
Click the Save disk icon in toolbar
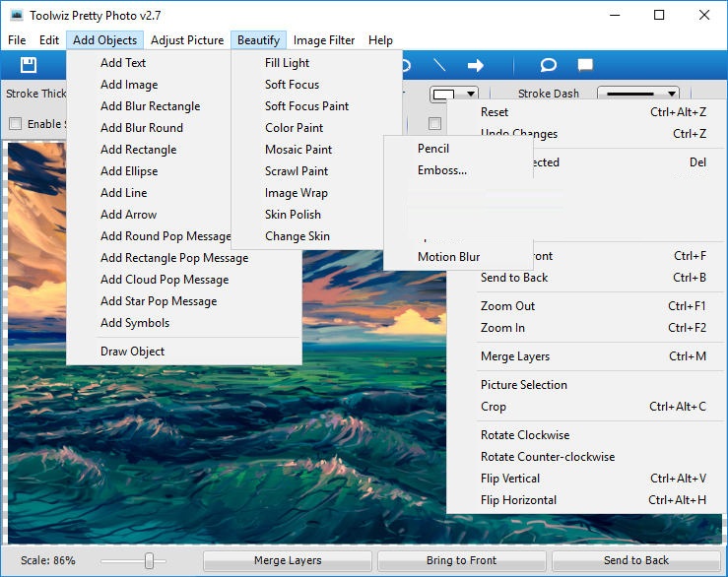(x=29, y=65)
